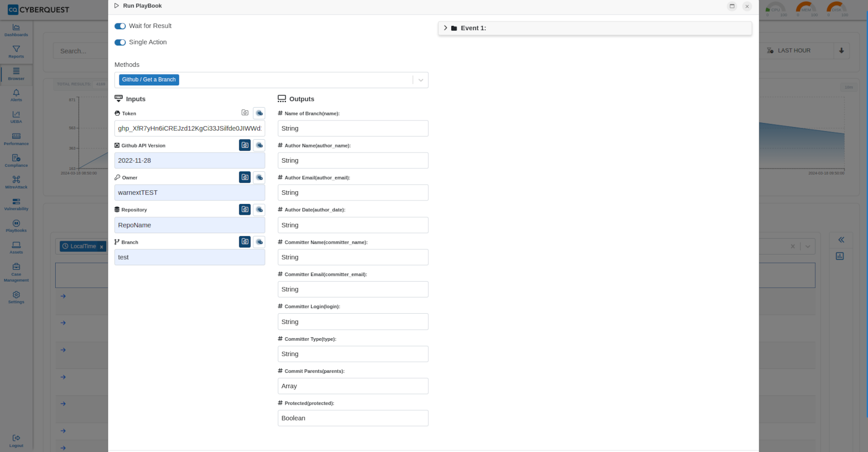The height and width of the screenshot is (452, 868).
Task: Clear the background filter with X
Action: pos(792,246)
